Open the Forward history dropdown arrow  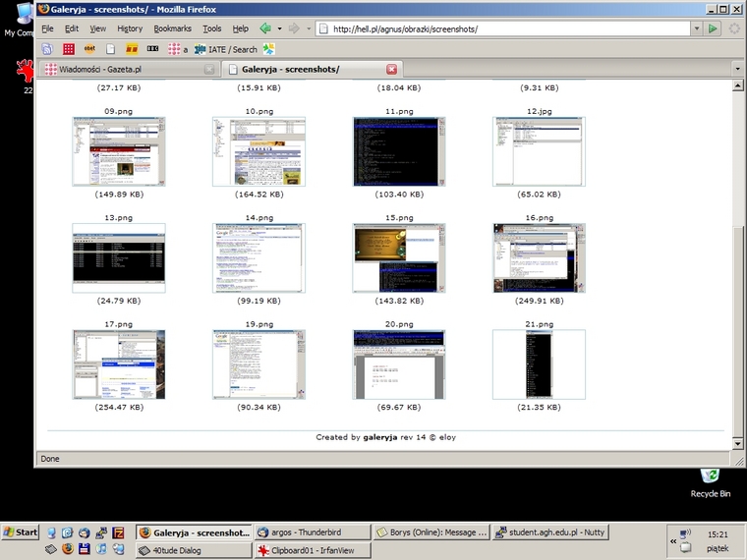[x=309, y=28]
